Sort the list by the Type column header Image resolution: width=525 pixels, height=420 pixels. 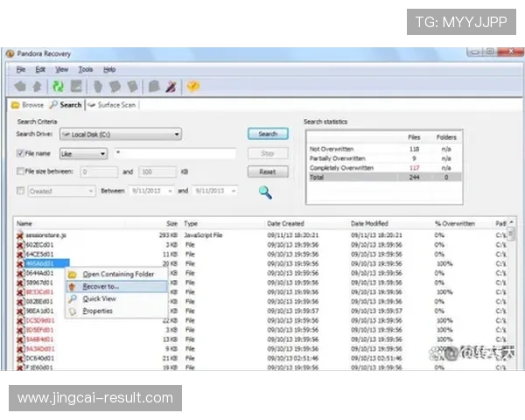coord(191,223)
